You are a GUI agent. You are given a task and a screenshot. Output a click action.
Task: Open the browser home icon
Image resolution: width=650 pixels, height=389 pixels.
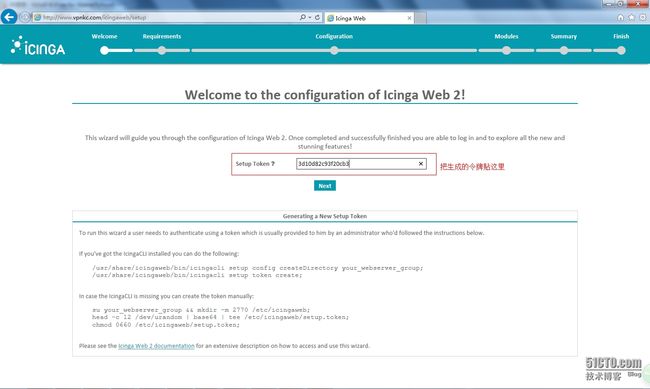tap(620, 17)
